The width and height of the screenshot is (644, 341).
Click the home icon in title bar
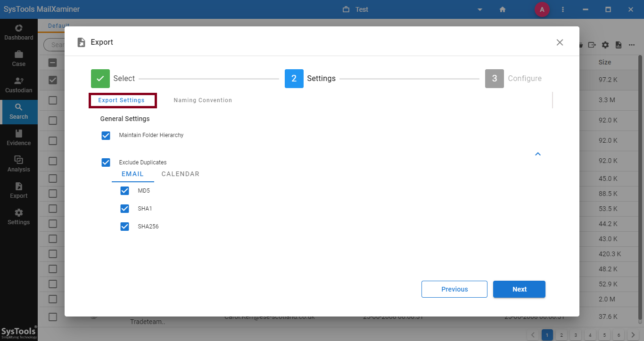[503, 9]
